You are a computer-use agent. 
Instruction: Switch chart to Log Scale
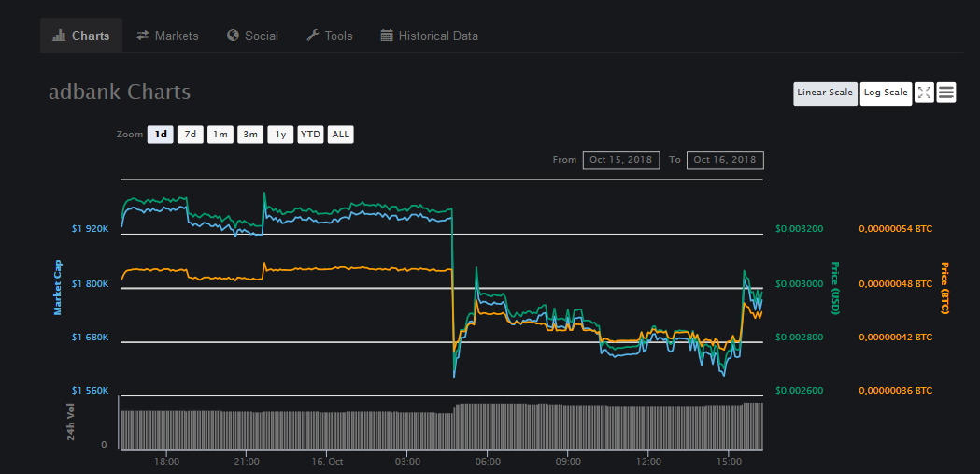[x=886, y=93]
